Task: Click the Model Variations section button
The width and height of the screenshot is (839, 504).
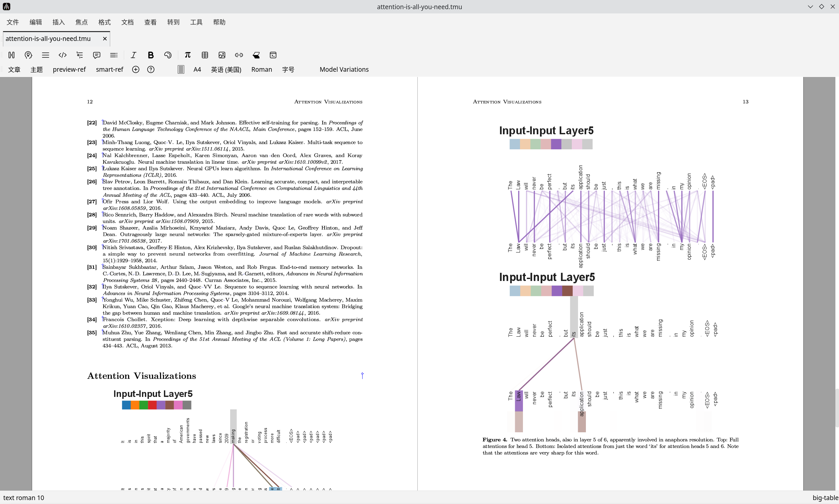Action: 344,70
